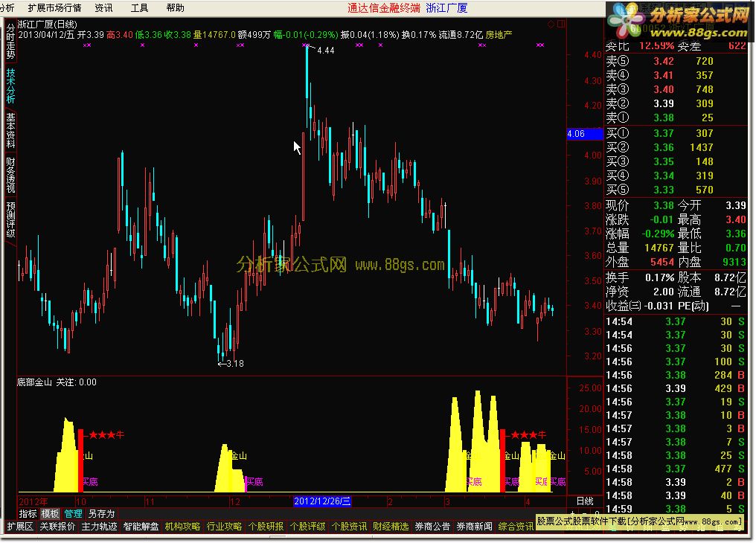The width and height of the screenshot is (756, 543).
Task: Click the 买② 3.36 order book row
Action: [676, 147]
